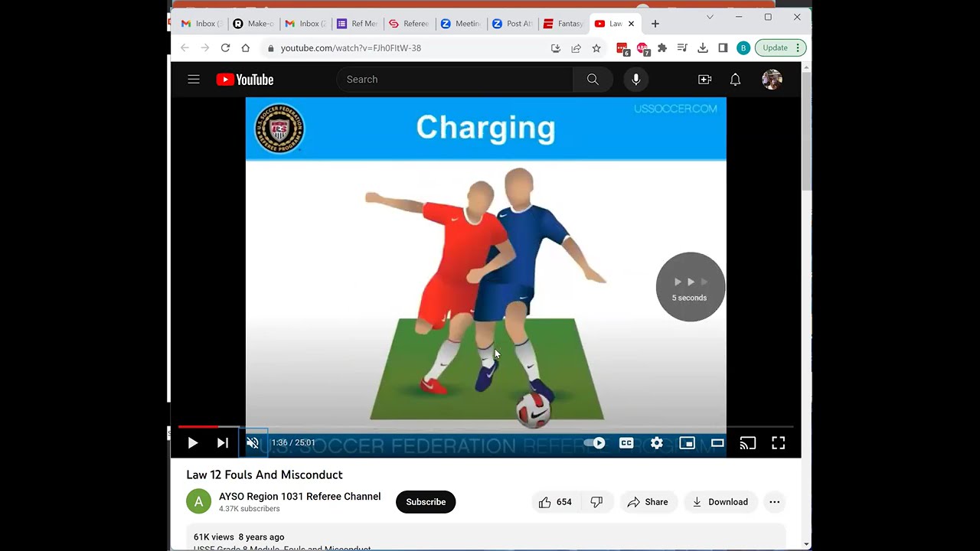Bookmark this page with star
This screenshot has height=551, width=980.
(596, 48)
